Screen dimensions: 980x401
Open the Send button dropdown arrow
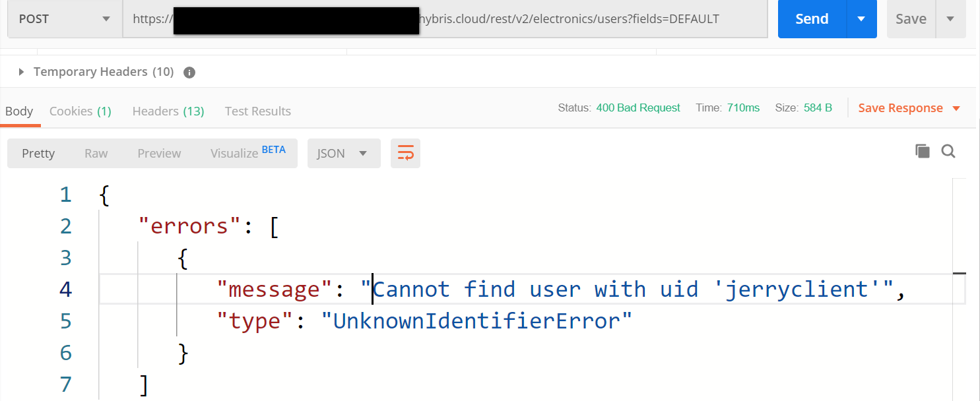pyautogui.click(x=861, y=19)
